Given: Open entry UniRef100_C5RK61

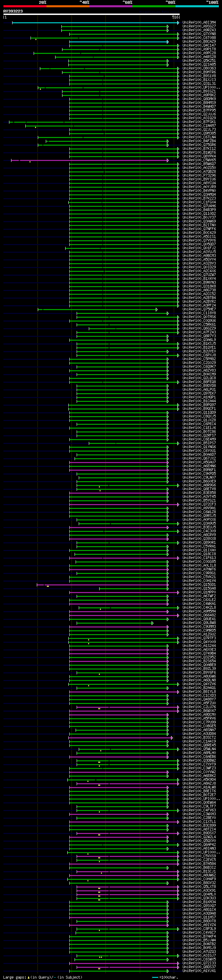Looking at the screenshot, I should [199, 324].
